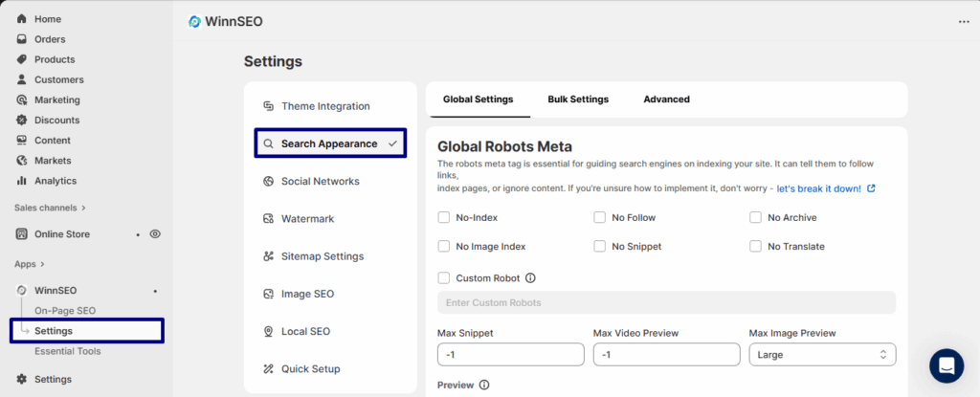Click the Quick Setup wand icon
The width and height of the screenshot is (980, 397).
tap(269, 369)
